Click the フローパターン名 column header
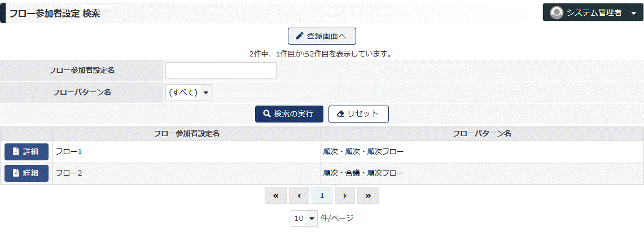The image size is (644, 236). 482,134
